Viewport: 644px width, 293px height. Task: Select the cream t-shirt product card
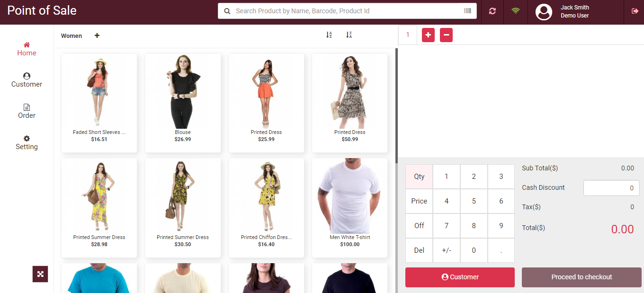click(x=183, y=278)
